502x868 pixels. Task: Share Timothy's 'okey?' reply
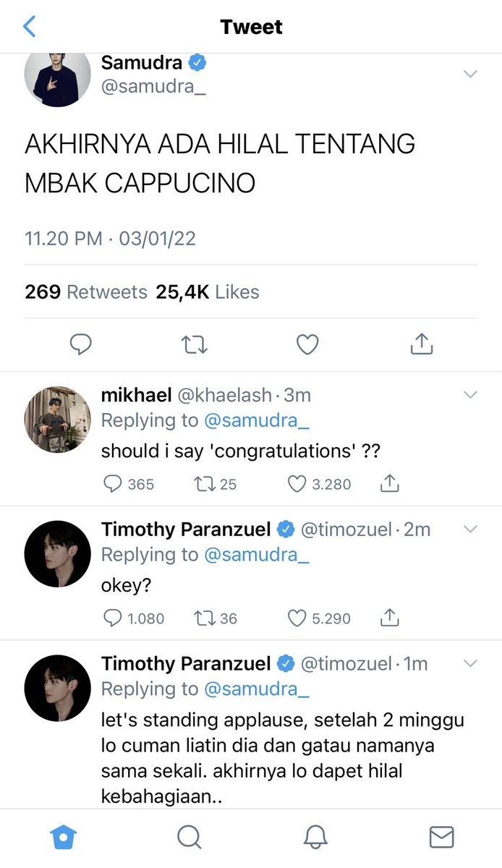point(390,618)
